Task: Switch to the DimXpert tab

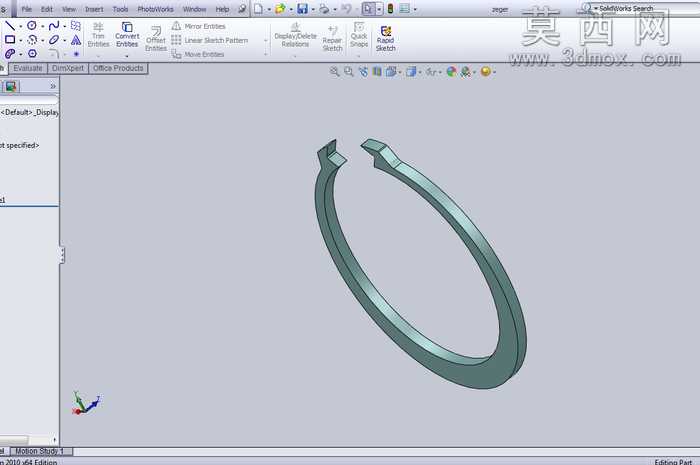Action: (x=68, y=68)
